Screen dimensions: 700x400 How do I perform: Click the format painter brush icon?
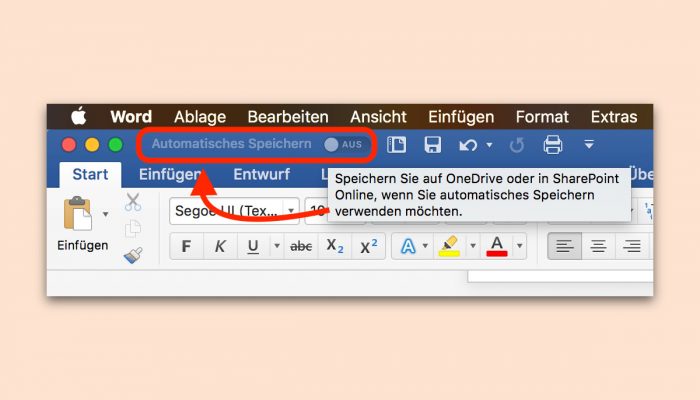pyautogui.click(x=133, y=255)
